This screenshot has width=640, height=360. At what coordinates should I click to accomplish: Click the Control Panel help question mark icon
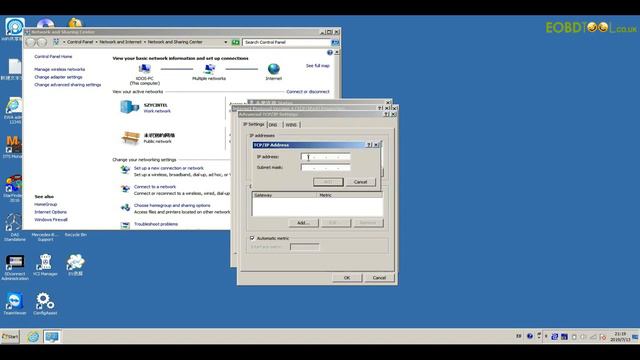tap(330, 53)
